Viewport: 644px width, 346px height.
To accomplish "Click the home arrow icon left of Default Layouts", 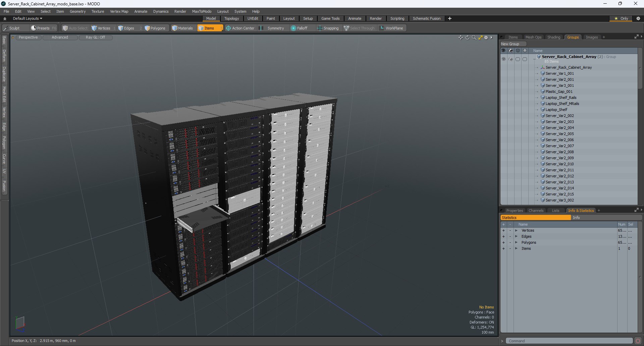I will 5,18.
